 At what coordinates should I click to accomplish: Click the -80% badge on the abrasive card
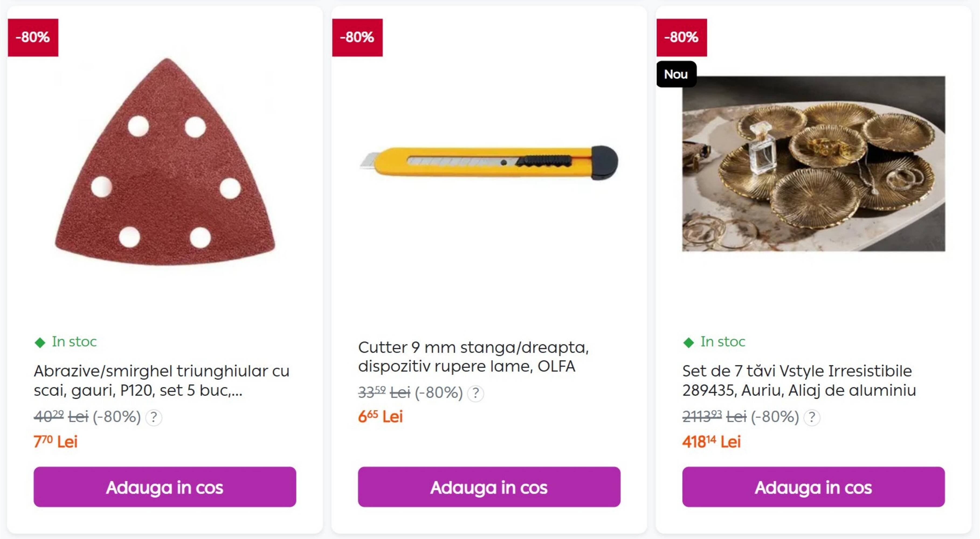coord(33,38)
